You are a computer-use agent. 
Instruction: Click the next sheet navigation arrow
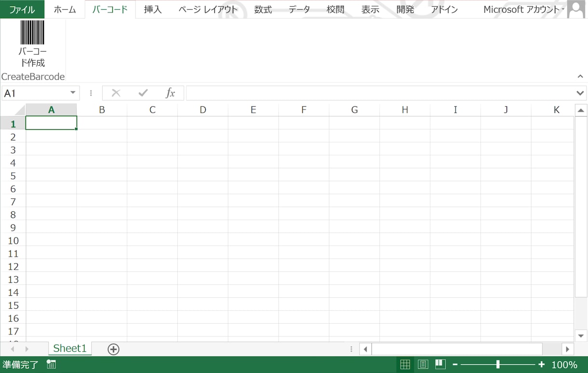coord(27,349)
